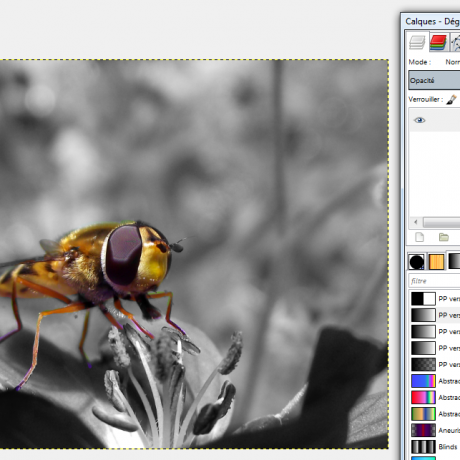This screenshot has height=460, width=460.
Task: Open the Brushes tab with black circle
Action: 416,261
